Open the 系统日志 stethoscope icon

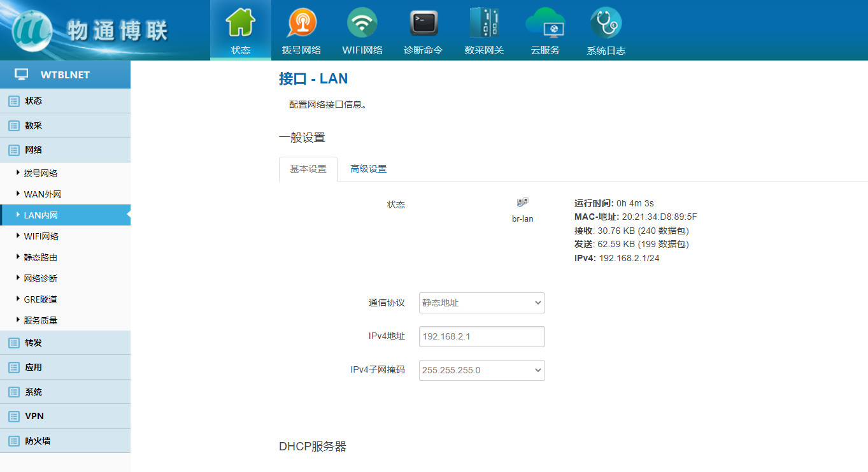click(x=606, y=23)
